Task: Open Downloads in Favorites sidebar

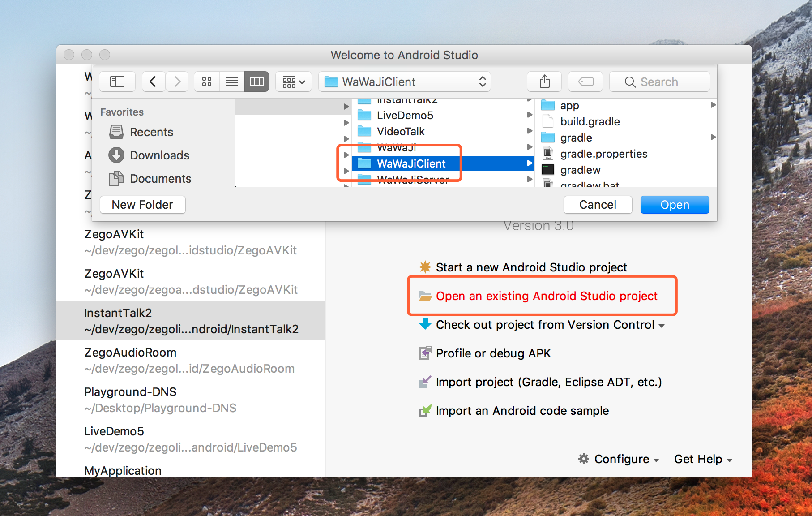Action: pyautogui.click(x=159, y=155)
